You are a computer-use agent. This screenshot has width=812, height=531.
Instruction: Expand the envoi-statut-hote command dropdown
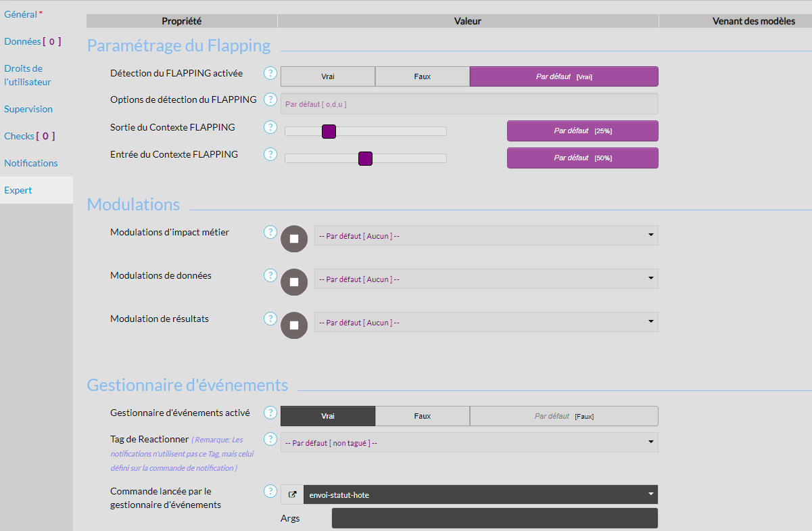click(480, 494)
